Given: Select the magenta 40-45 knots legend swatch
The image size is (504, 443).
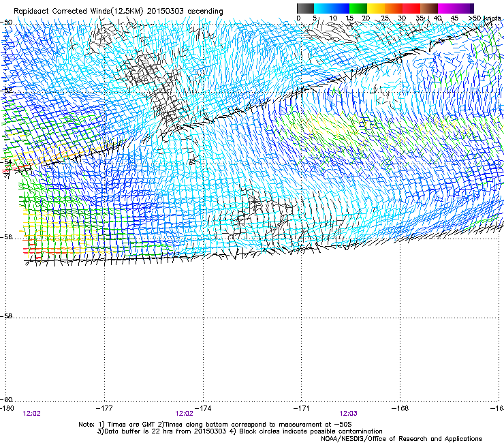Looking at the screenshot, I should coord(447,8).
